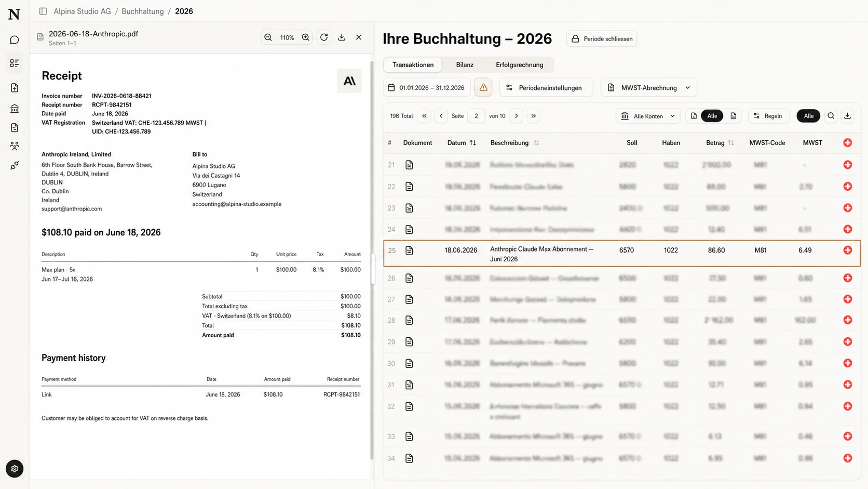Viewport: 868px width, 489px height.
Task: Click the add document sidebar icon
Action: tap(15, 88)
